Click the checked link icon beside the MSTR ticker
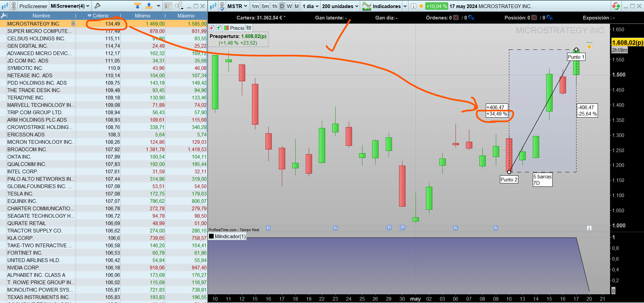This screenshot has width=644, height=303. [x=222, y=6]
